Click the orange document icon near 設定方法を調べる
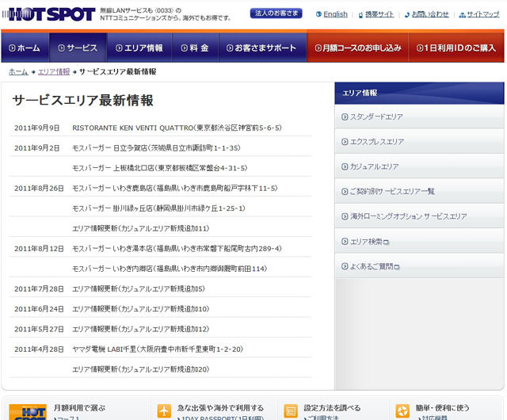The image size is (507, 420). [x=291, y=411]
